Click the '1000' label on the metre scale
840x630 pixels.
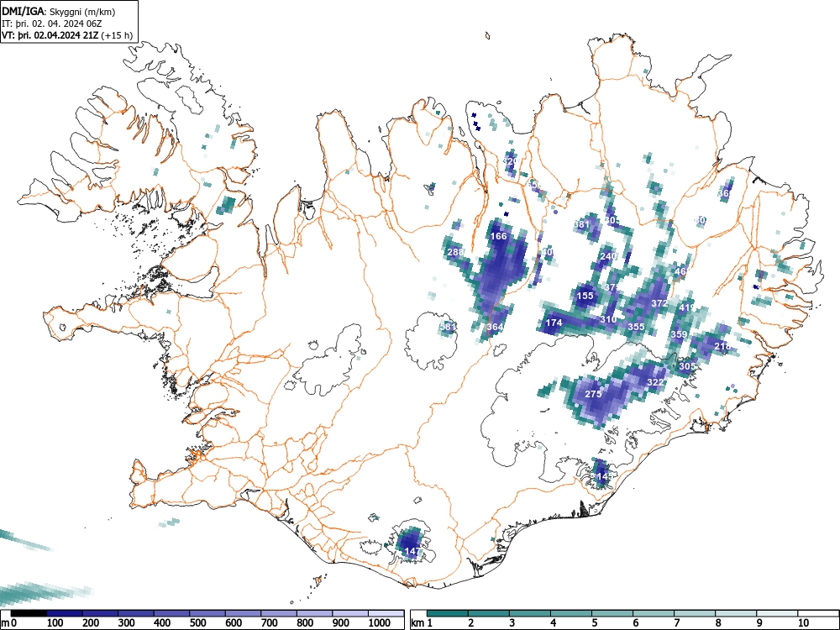pos(379,623)
